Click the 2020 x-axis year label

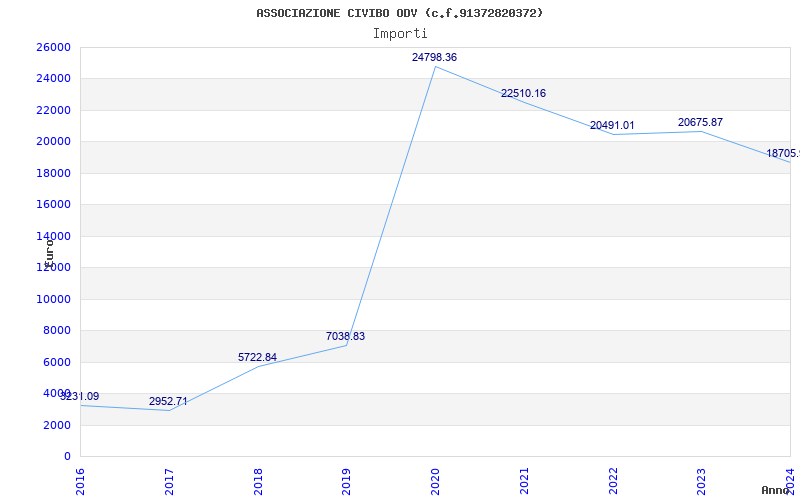(435, 481)
